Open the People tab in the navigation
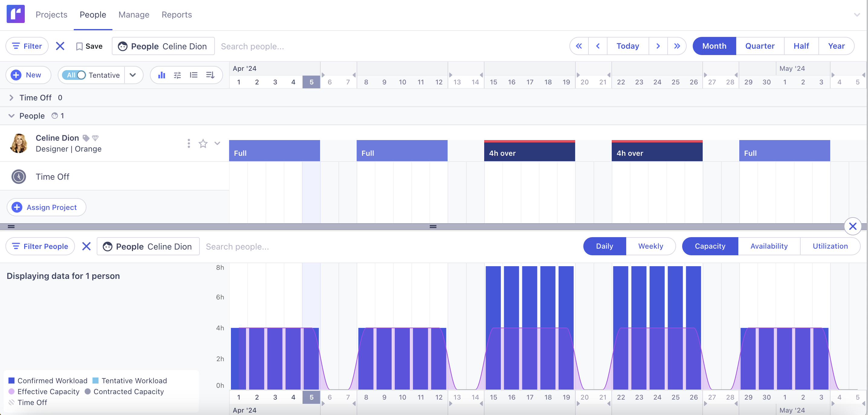Screen dimensions: 868x415 click(x=93, y=15)
